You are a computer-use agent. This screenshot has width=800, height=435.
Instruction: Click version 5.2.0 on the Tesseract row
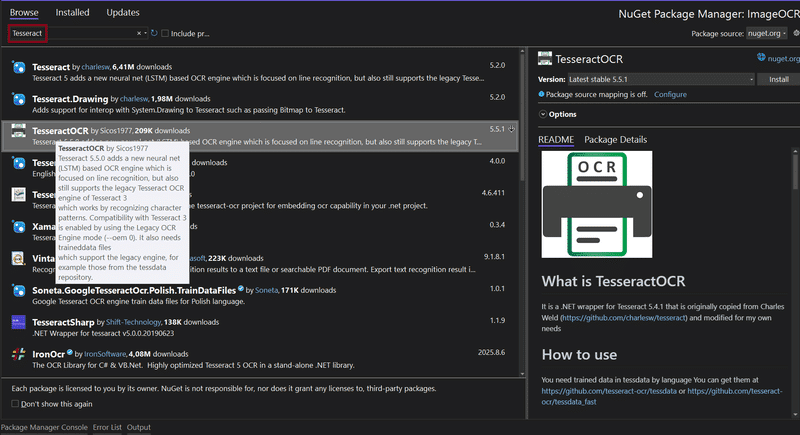click(x=497, y=65)
